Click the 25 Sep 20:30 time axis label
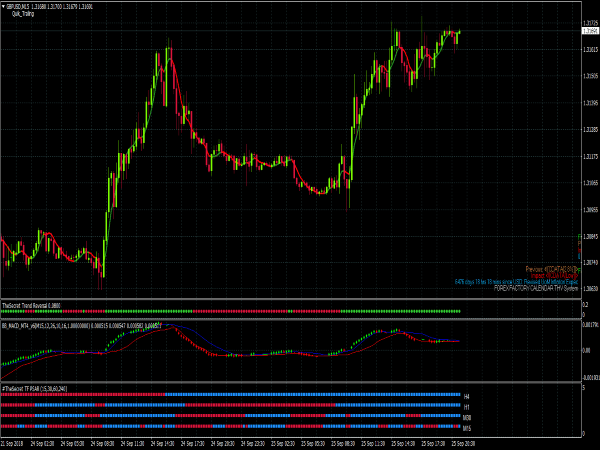This screenshot has width=600, height=450. [463, 443]
